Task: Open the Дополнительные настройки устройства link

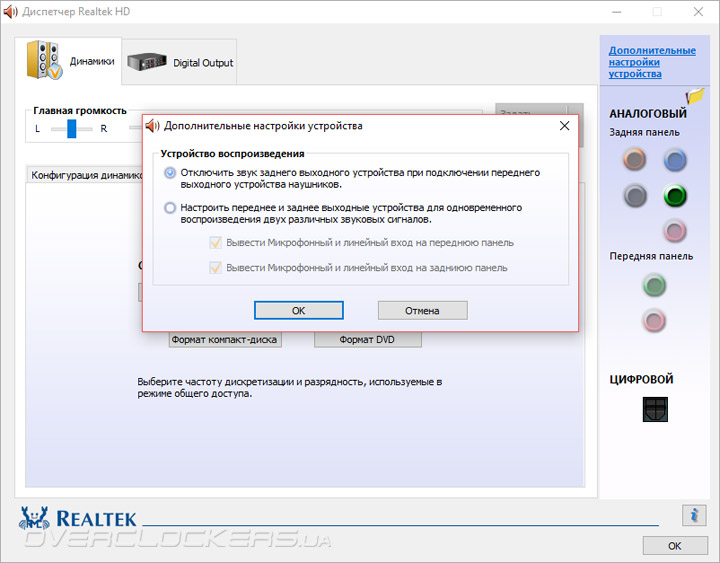Action: [x=652, y=62]
